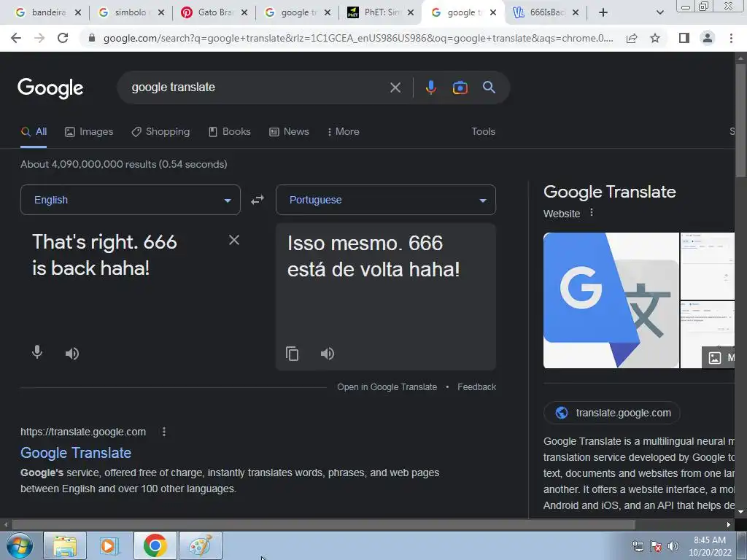Open the browser side panel
The image size is (747, 560).
point(684,38)
